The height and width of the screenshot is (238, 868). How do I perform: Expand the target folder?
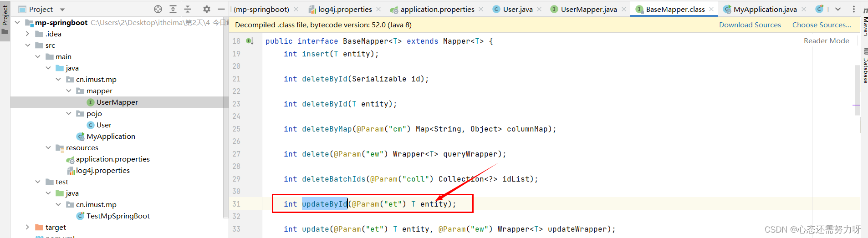tap(27, 227)
